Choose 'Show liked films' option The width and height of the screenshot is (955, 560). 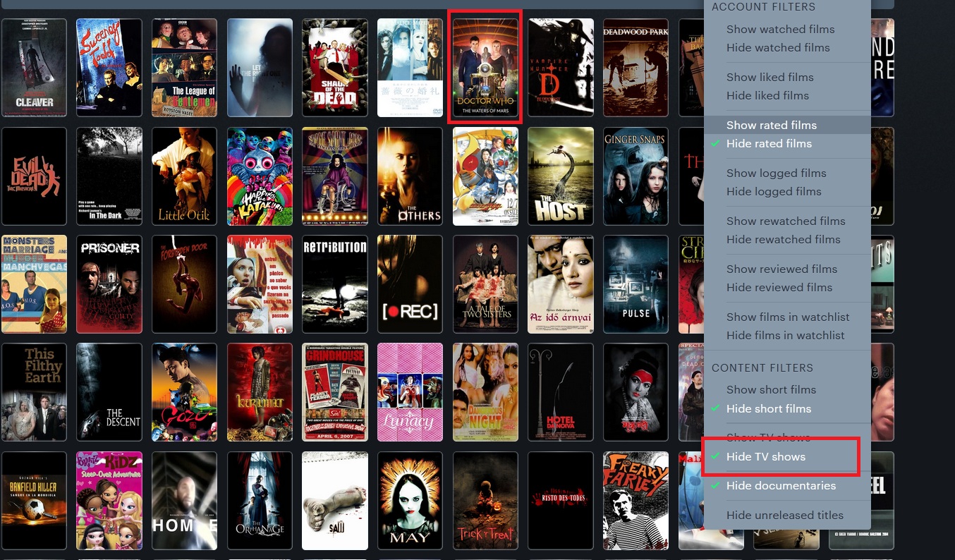770,77
